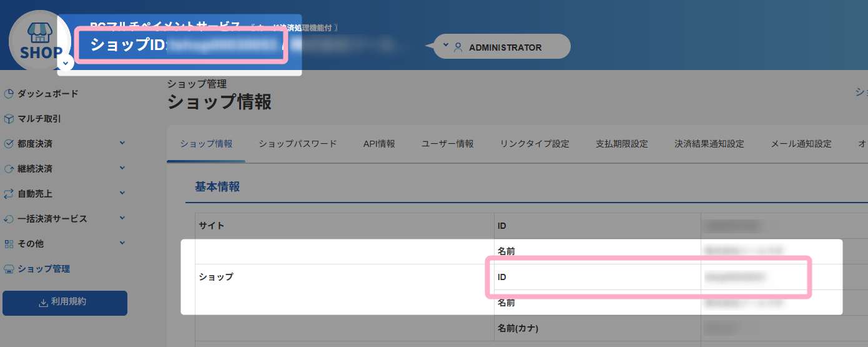Expand the 都度決済 submenu chevron
This screenshot has width=868, height=347.
click(x=122, y=143)
